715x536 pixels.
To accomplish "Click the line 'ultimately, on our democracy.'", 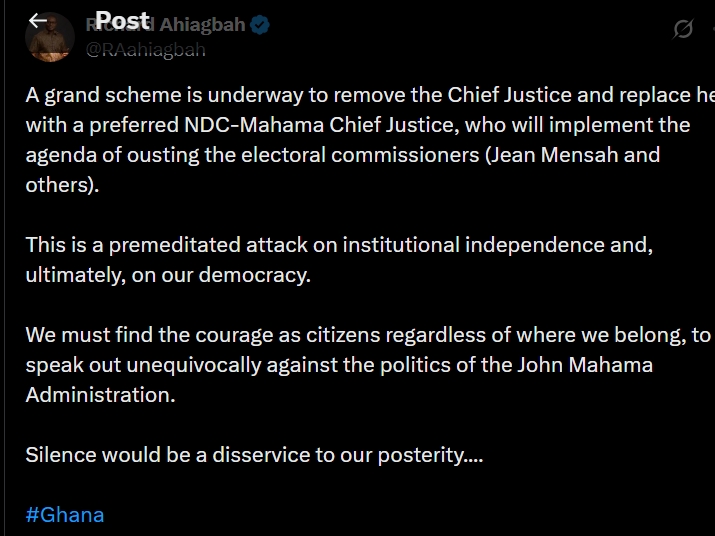I will [x=168, y=275].
